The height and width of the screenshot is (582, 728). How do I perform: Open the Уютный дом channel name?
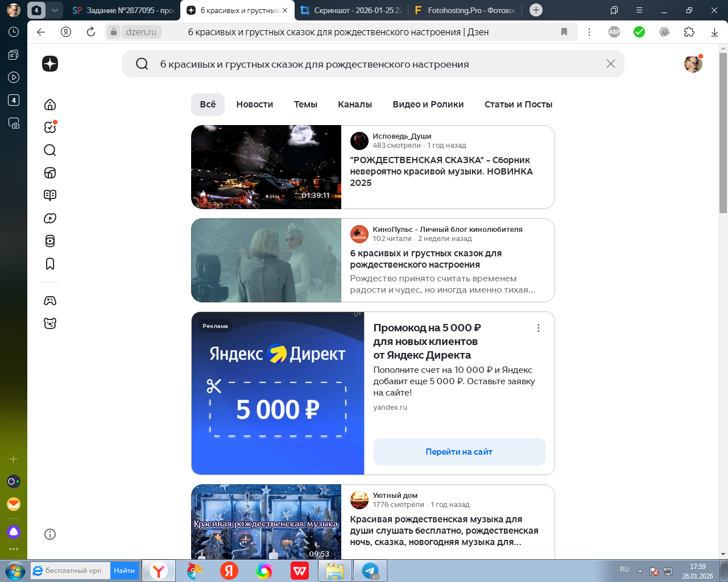click(395, 496)
